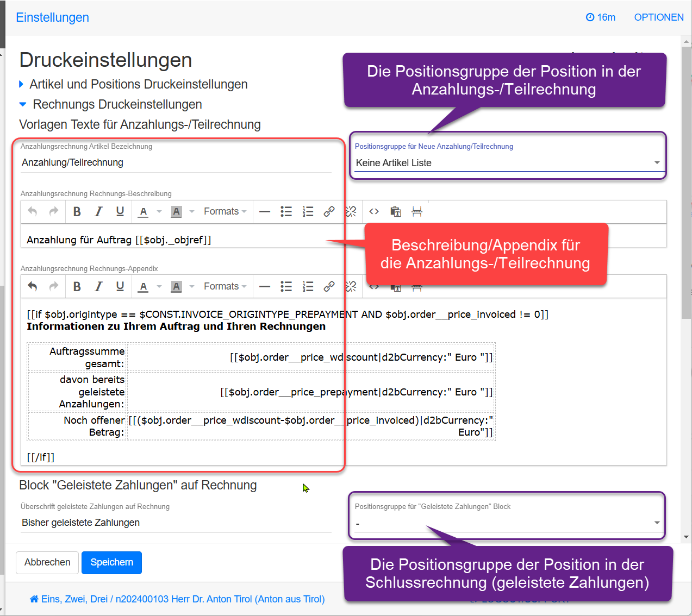Open the OPTIONEN menu

click(659, 17)
